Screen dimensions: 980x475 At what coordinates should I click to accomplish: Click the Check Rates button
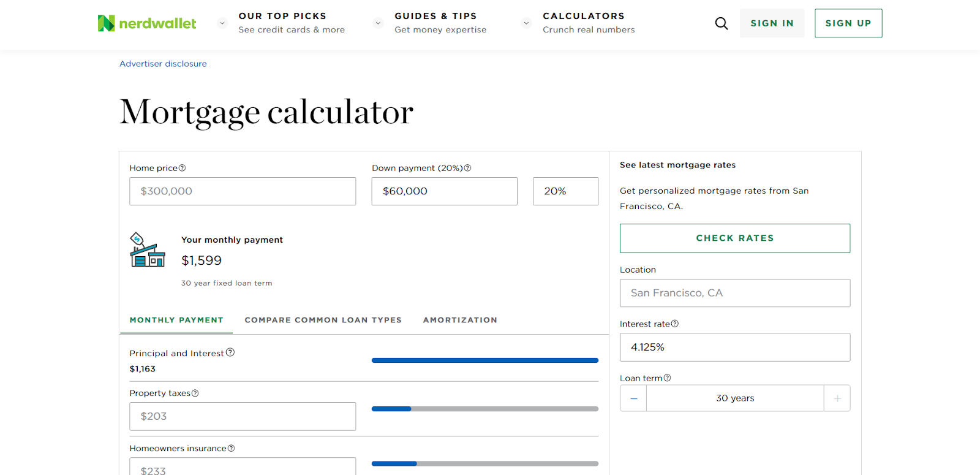[x=735, y=238]
